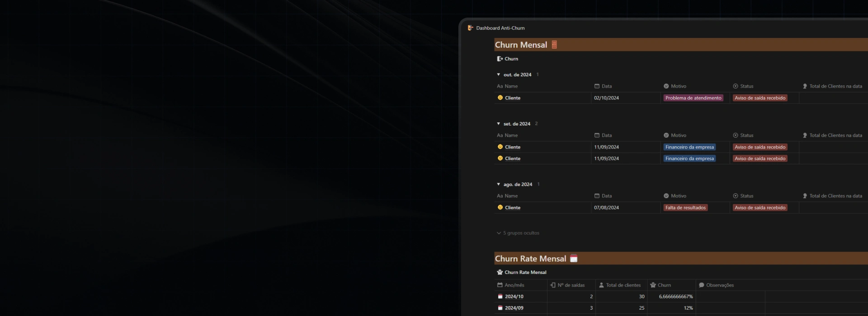
Task: Expand the 5 grupos ocultos section
Action: tap(518, 233)
